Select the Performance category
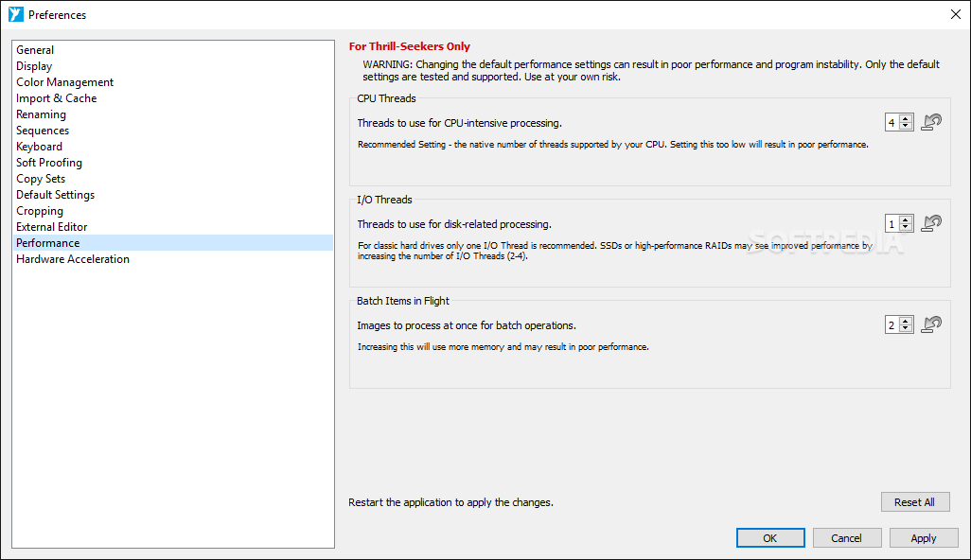 click(x=173, y=243)
